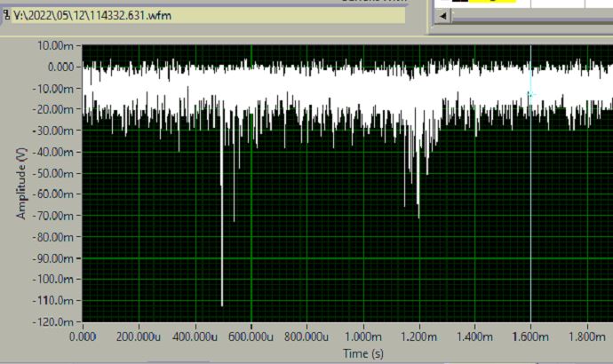613x364 pixels.
Task: Click the waveform file path field
Action: (x=208, y=16)
